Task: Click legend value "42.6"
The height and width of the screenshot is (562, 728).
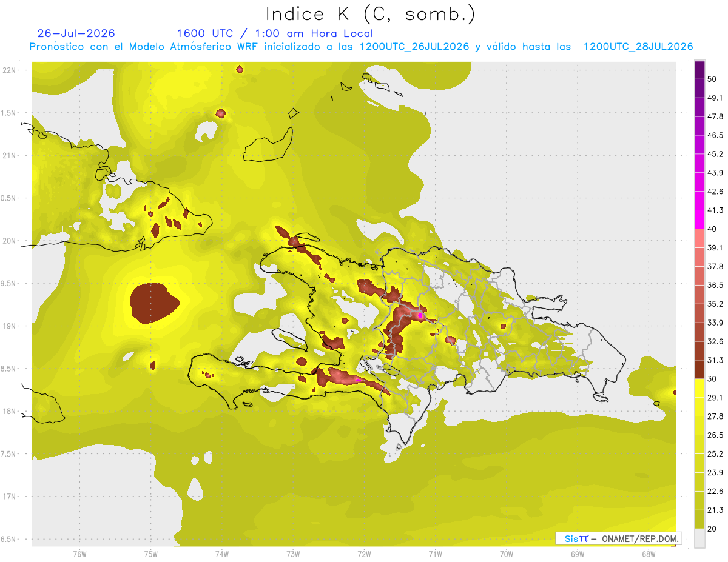Action: pyautogui.click(x=715, y=192)
